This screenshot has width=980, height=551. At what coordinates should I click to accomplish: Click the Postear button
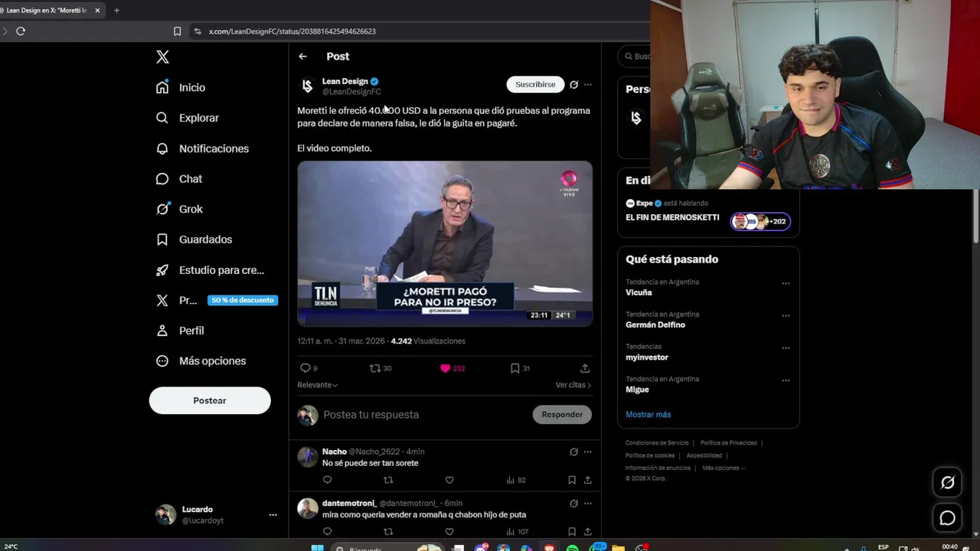(210, 400)
